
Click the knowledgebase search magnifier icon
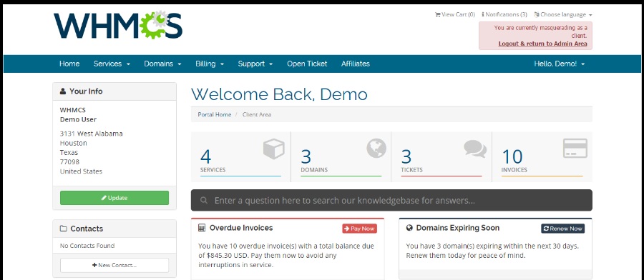click(204, 201)
